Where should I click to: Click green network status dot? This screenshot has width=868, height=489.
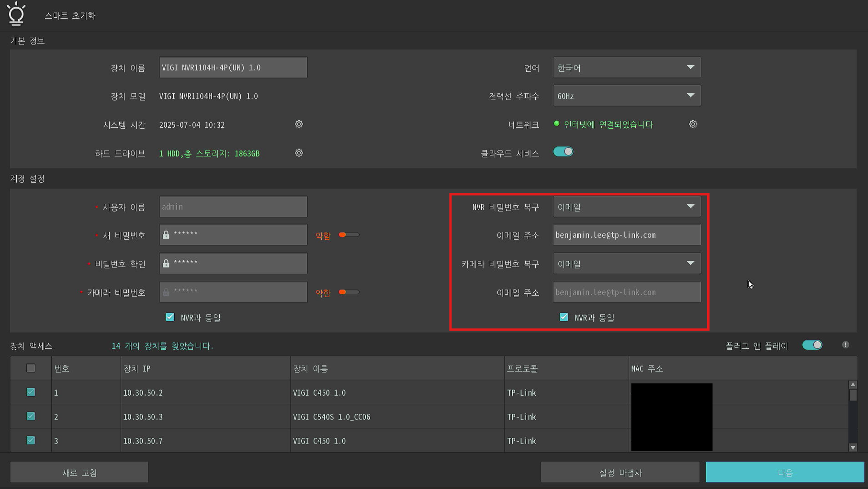tap(556, 123)
